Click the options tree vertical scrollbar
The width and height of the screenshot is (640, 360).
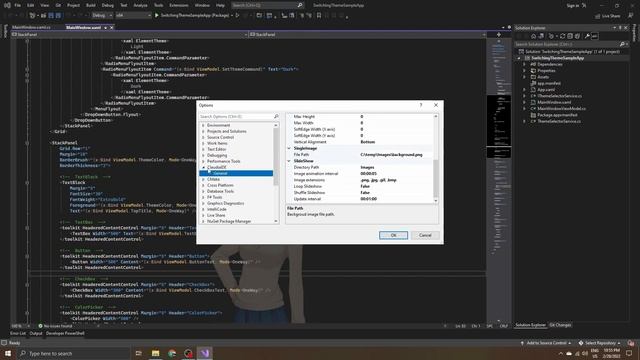click(276, 173)
